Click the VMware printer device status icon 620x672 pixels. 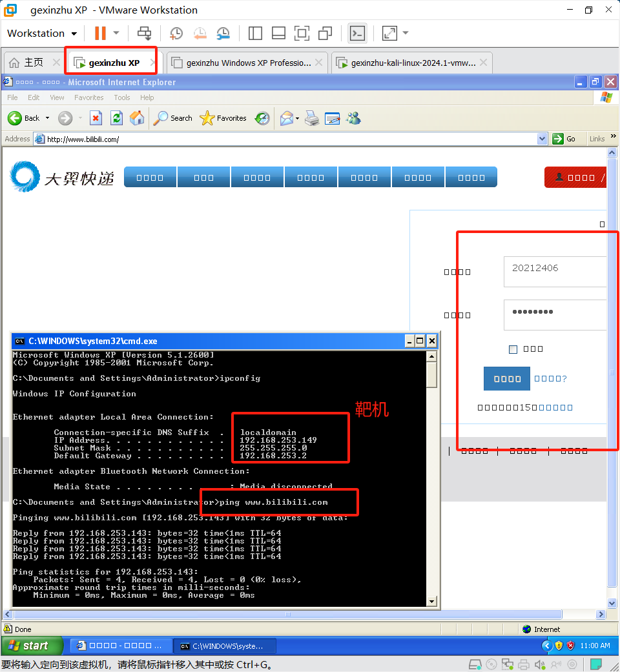pos(524,665)
